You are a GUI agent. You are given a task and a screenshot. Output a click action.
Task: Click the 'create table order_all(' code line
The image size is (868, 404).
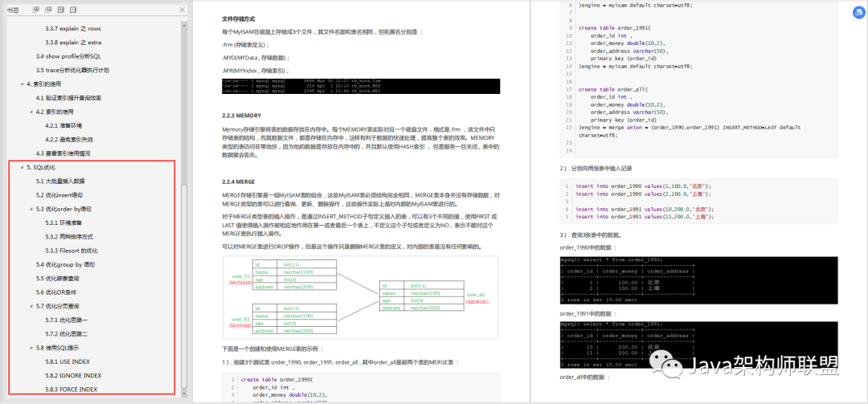pyautogui.click(x=612, y=89)
